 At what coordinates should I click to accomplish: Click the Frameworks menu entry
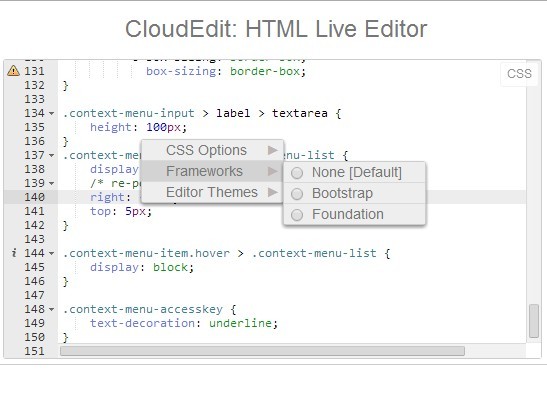point(212,171)
